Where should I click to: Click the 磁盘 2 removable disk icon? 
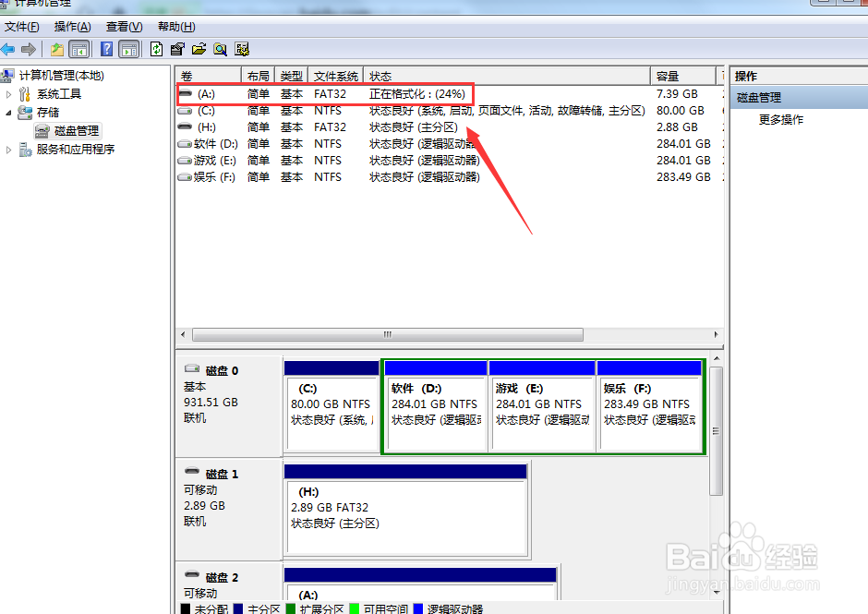192,574
